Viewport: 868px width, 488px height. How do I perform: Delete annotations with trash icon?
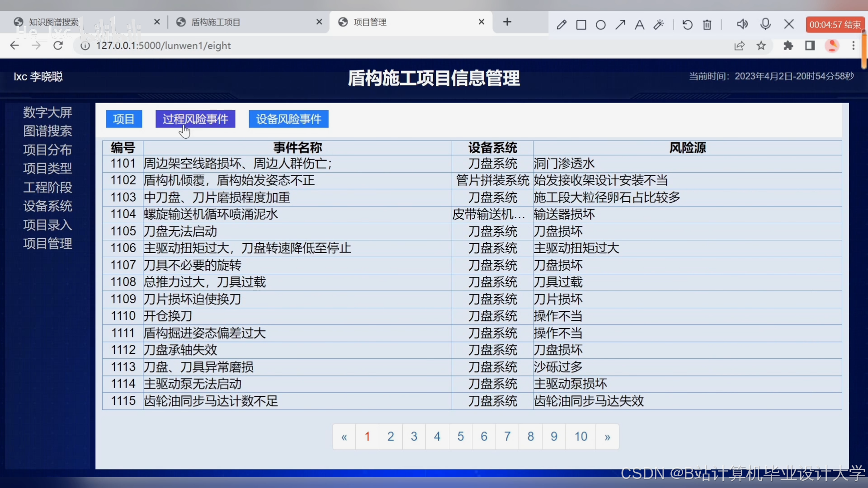pyautogui.click(x=708, y=24)
